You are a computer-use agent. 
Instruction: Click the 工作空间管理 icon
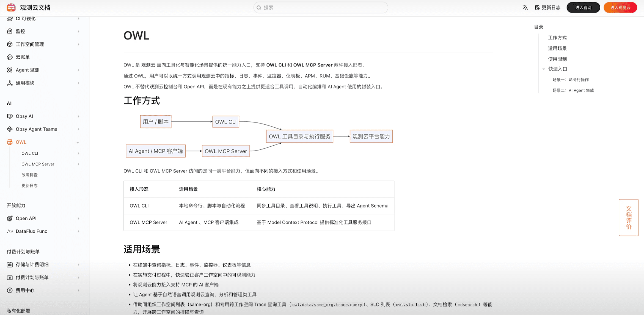(10, 44)
